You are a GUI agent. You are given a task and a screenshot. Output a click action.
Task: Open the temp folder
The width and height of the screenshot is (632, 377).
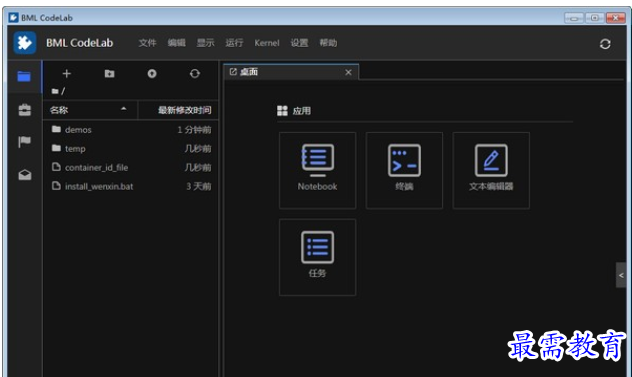tap(131, 148)
